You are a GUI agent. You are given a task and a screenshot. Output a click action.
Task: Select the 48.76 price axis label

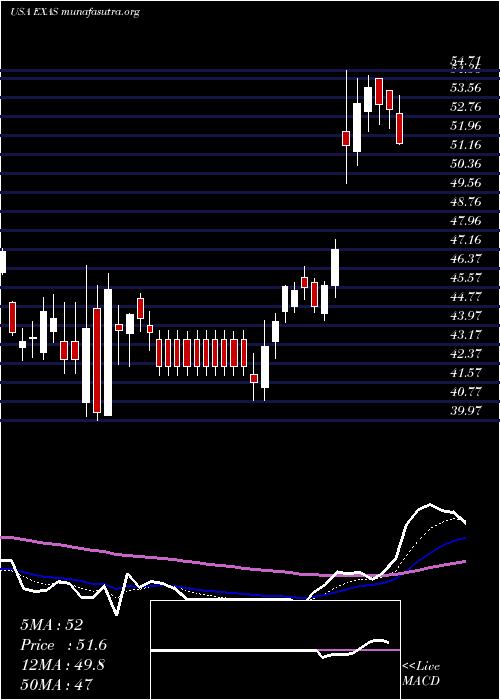click(466, 201)
